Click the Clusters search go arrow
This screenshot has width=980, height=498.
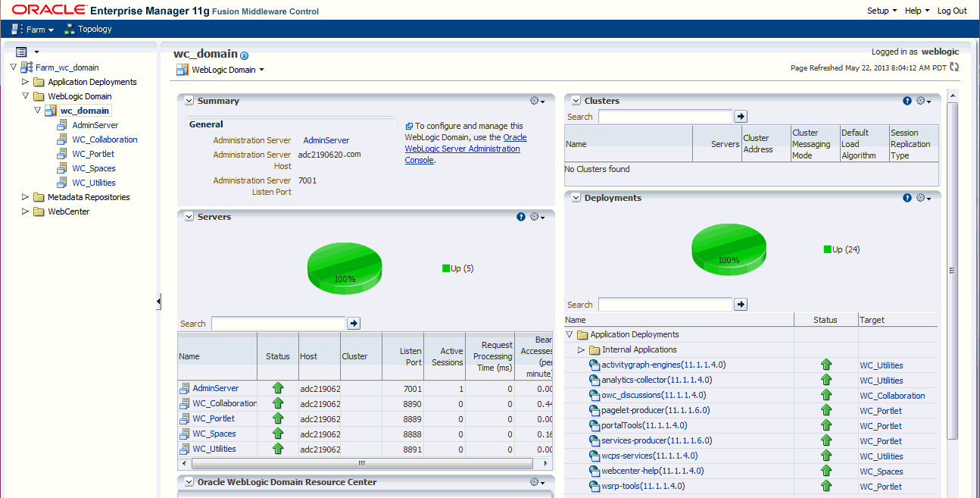(741, 117)
